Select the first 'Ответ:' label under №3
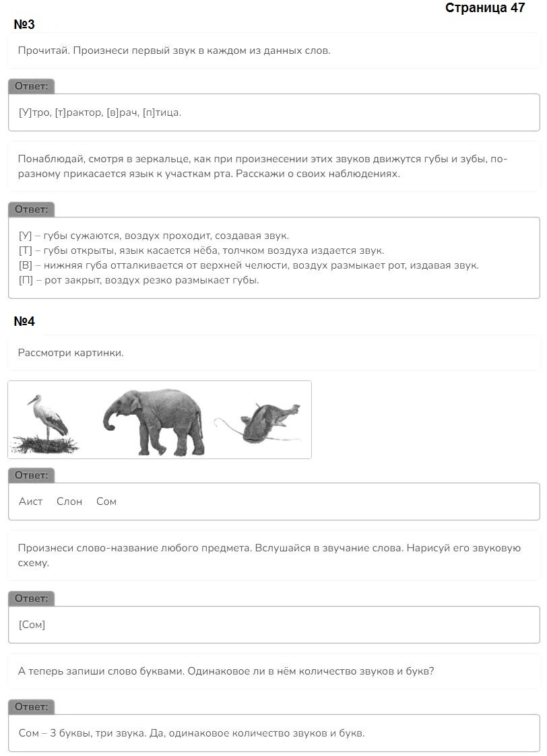The width and height of the screenshot is (547, 756). pos(32,86)
